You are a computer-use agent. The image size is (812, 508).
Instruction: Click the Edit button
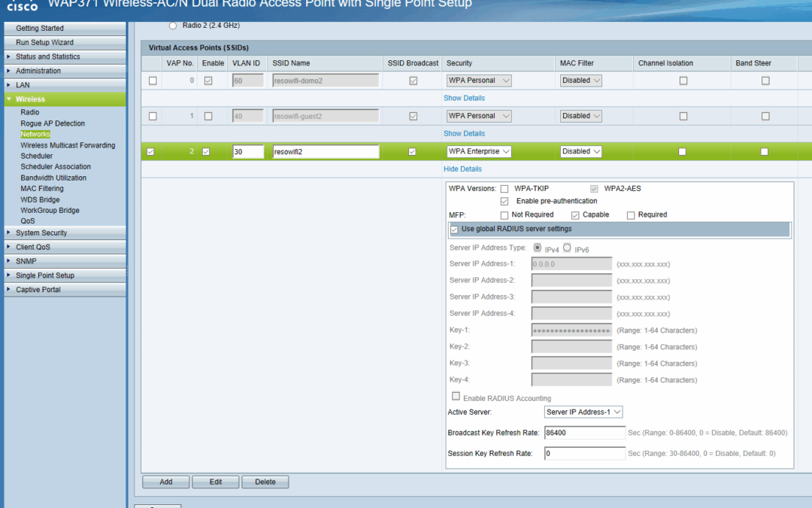point(216,482)
